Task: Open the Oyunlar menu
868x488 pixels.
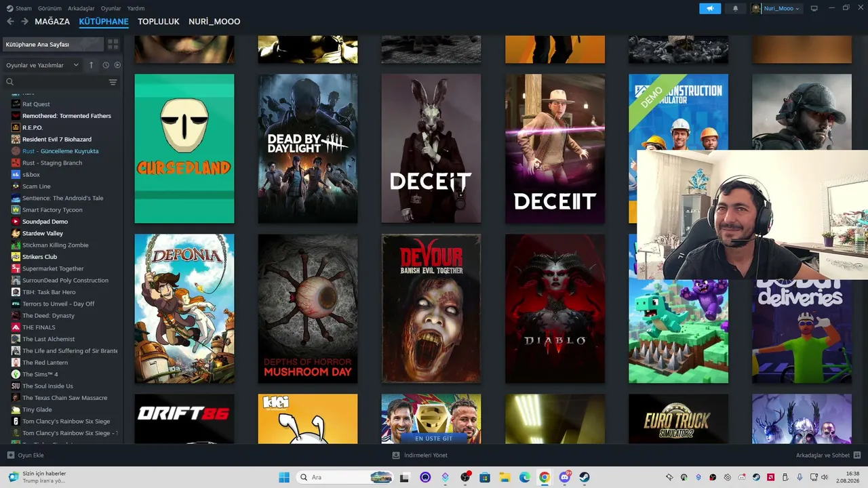Action: [111, 8]
